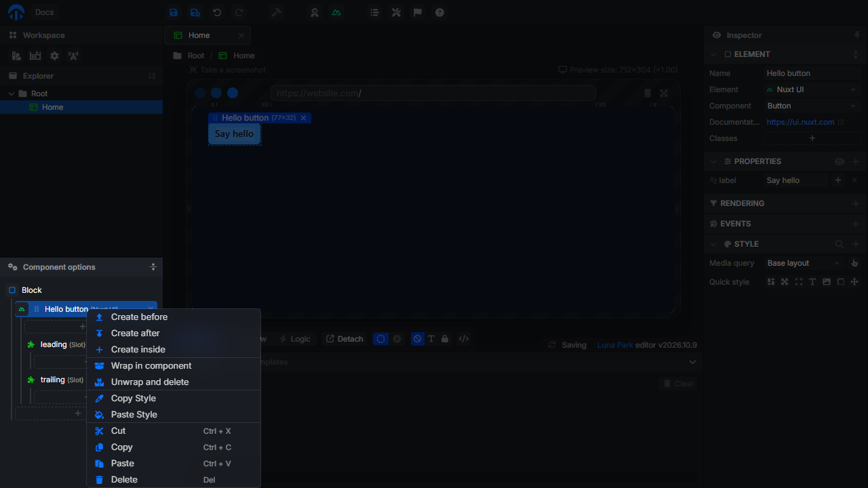Click the Say hello preview button

234,134
